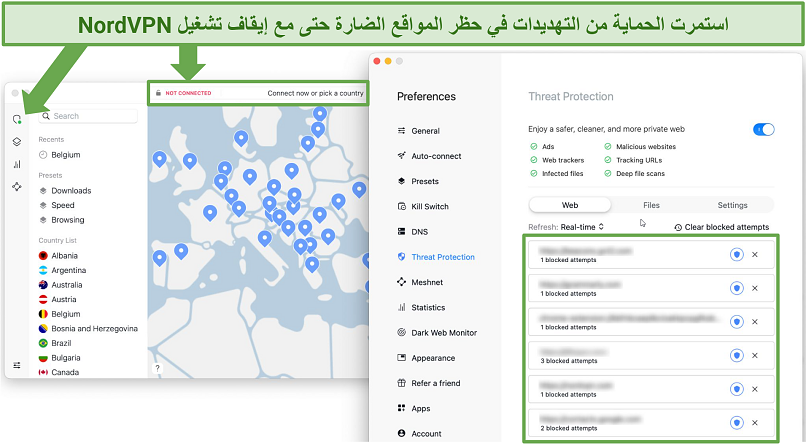The width and height of the screenshot is (806, 446).
Task: Switch to the Settings tab in Threat Protection
Action: (732, 205)
